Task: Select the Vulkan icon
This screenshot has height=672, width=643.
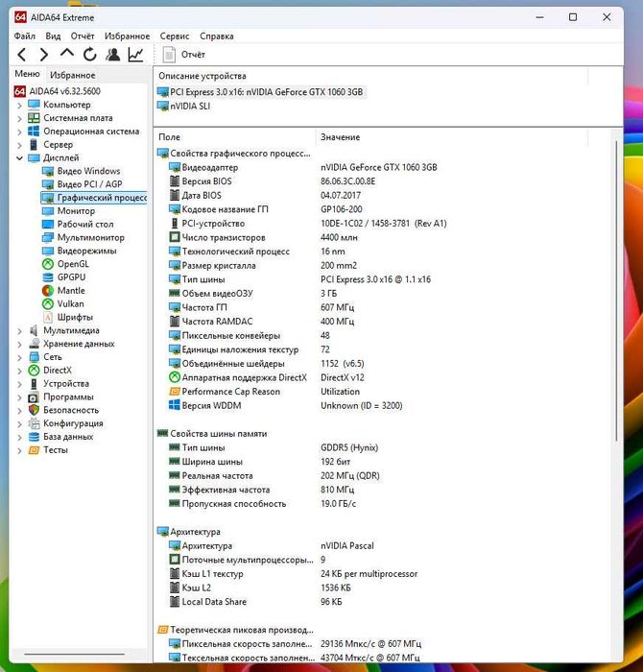Action: pyautogui.click(x=48, y=304)
